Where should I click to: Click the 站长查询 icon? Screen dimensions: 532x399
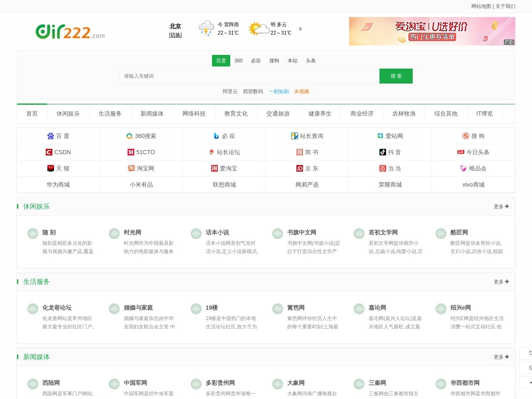click(x=295, y=136)
